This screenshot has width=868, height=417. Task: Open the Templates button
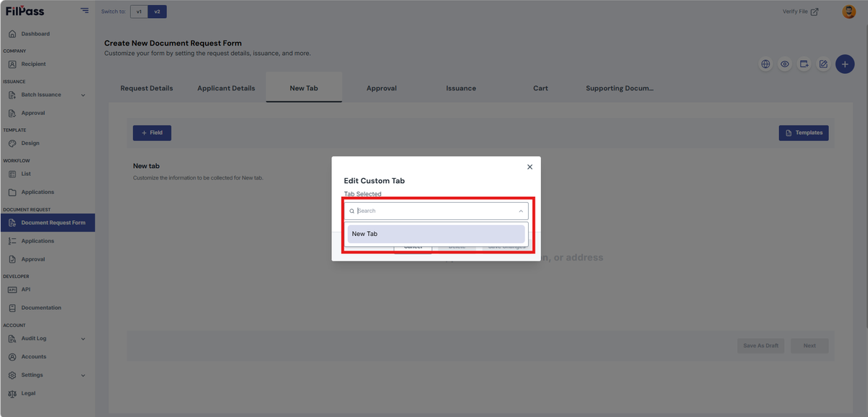pos(804,133)
